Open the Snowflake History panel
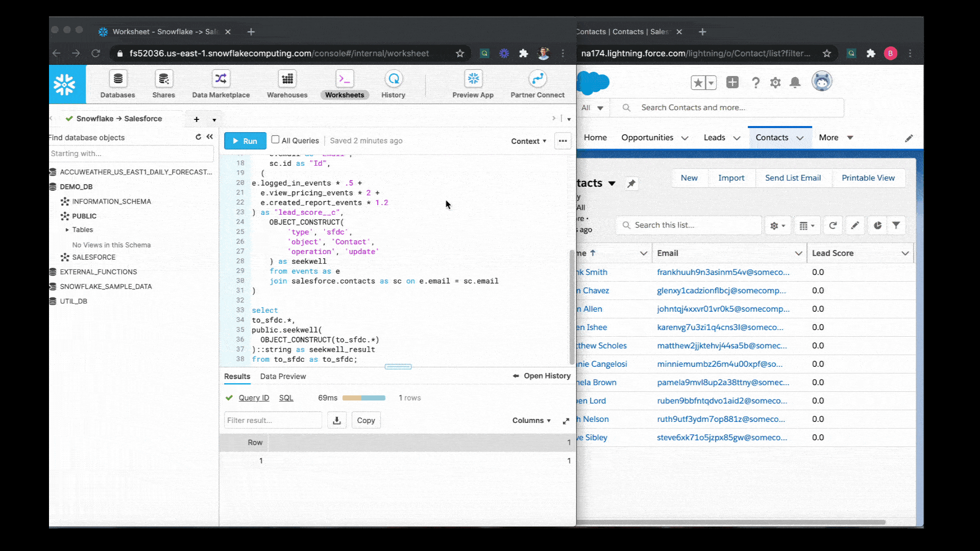 point(393,84)
